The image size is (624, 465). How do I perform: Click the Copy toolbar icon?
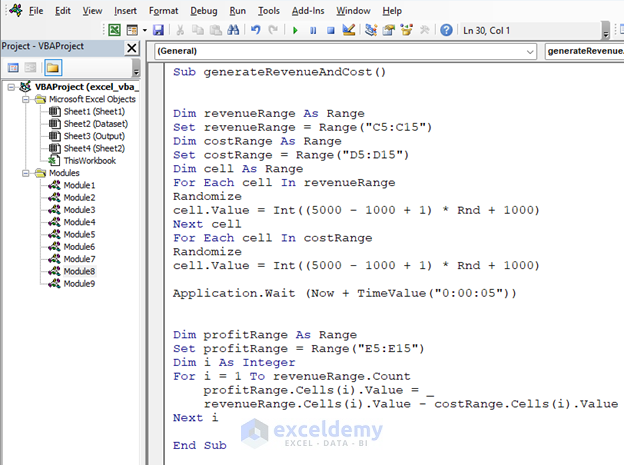pos(198,30)
